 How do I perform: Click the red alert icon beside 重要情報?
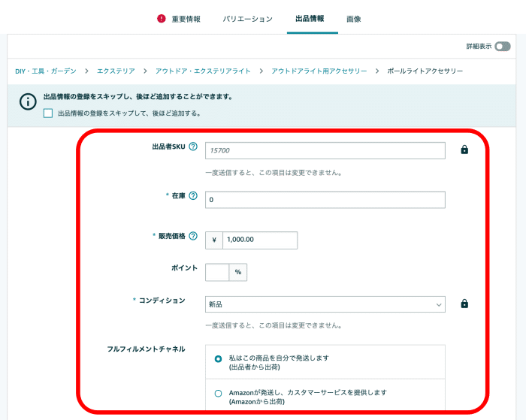point(162,19)
